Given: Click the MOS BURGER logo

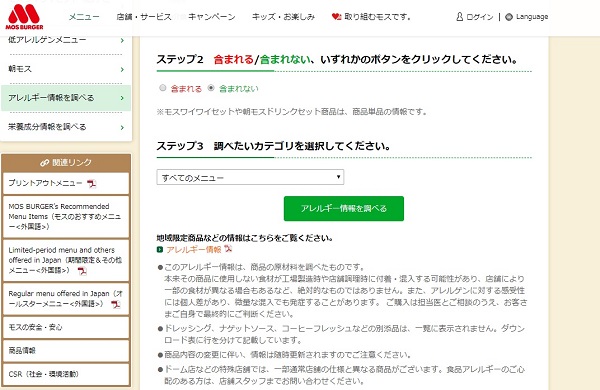Looking at the screenshot, I should coord(24,17).
